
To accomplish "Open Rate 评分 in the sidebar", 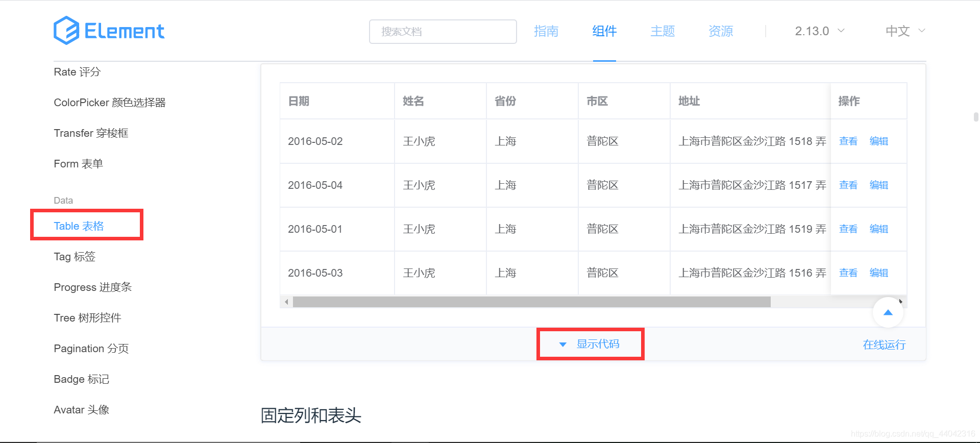I will tap(77, 72).
